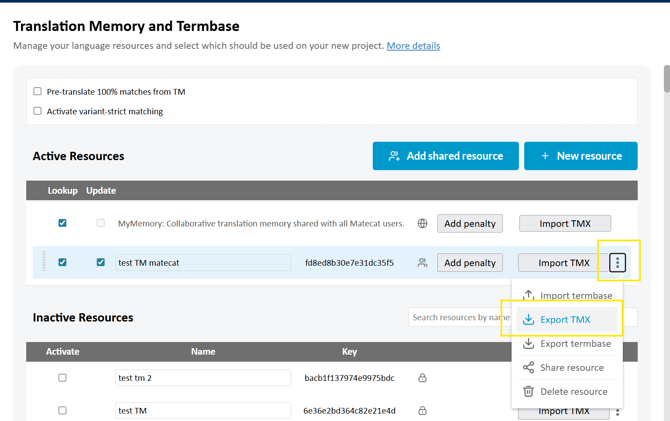Click the Add shared resource button
670x421 pixels.
(445, 156)
